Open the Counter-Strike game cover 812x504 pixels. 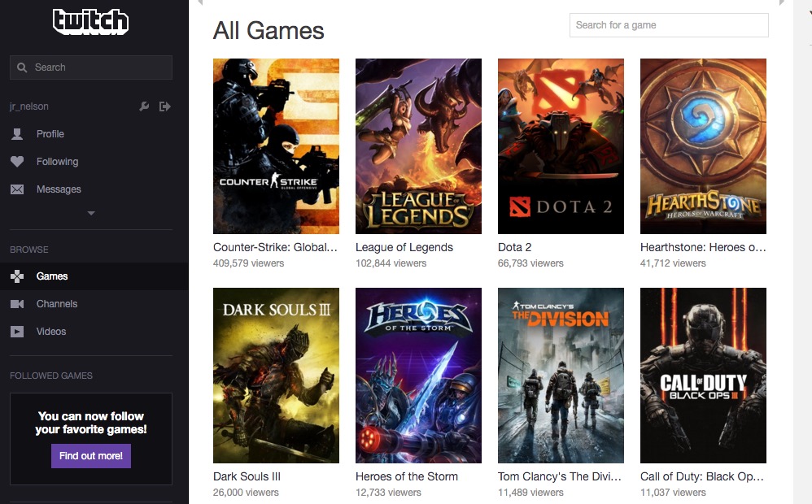click(x=276, y=146)
